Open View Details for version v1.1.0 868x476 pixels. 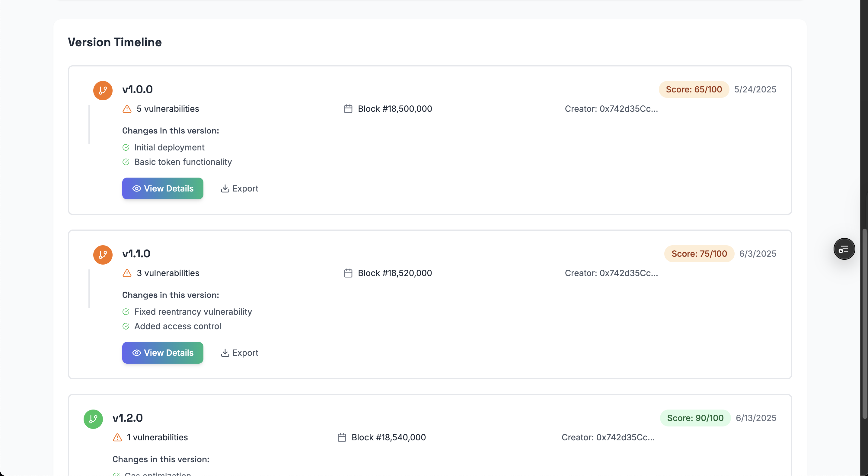pyautogui.click(x=163, y=352)
